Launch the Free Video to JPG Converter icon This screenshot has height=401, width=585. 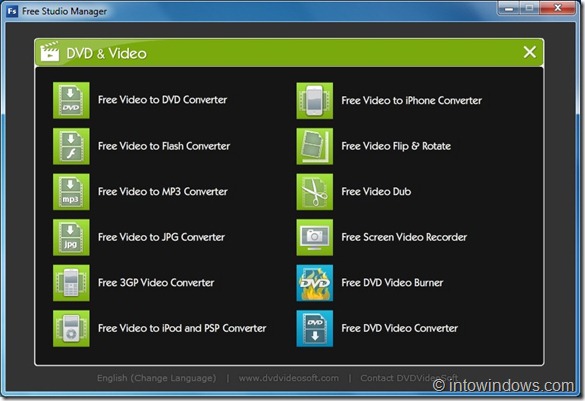tap(71, 237)
